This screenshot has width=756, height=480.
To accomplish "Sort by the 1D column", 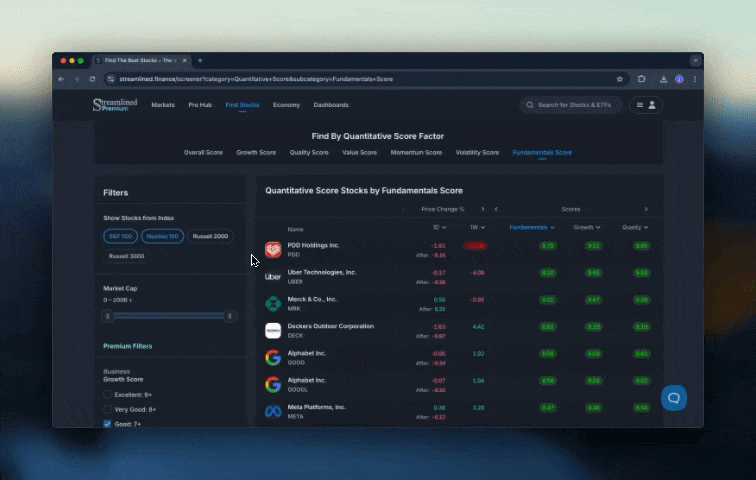I will [x=439, y=227].
